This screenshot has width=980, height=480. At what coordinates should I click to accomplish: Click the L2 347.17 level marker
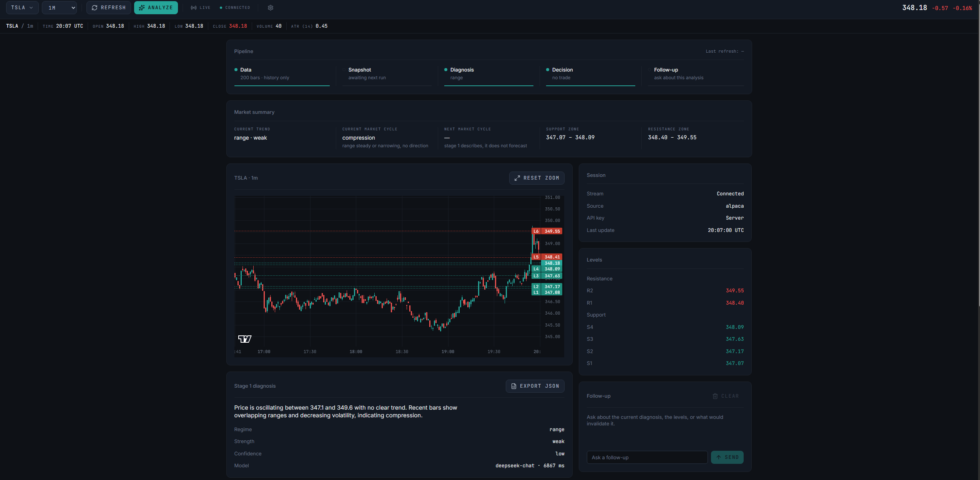point(547,287)
